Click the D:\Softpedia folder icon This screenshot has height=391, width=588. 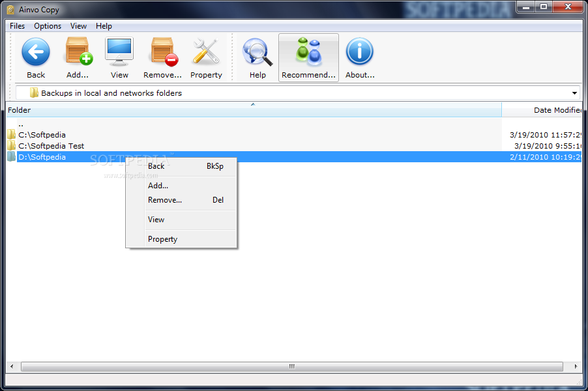[11, 156]
